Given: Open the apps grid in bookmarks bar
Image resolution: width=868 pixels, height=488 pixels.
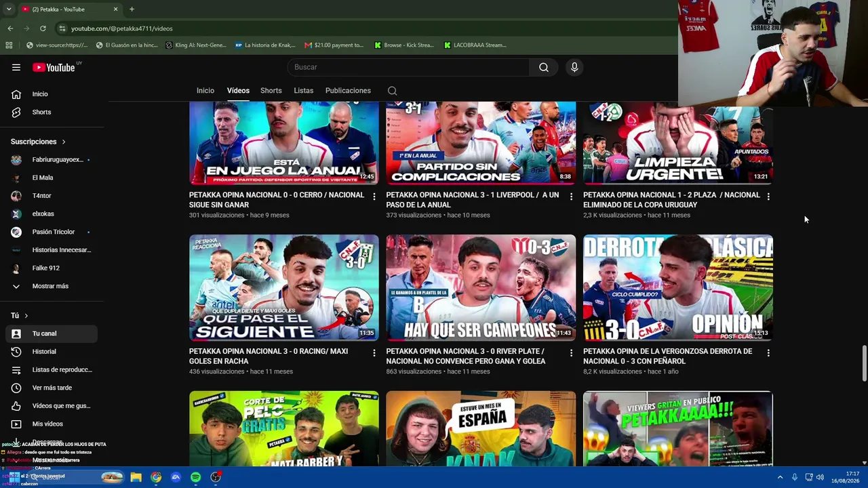Looking at the screenshot, I should click(9, 45).
